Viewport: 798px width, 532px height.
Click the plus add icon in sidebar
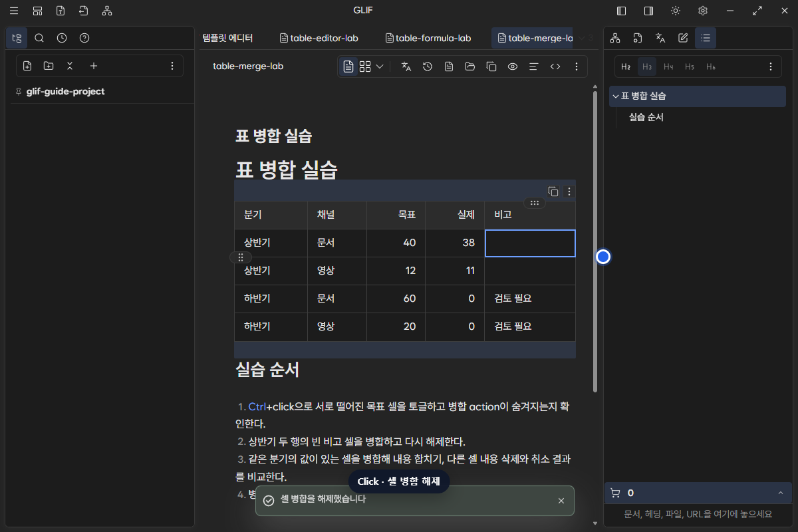click(x=94, y=66)
